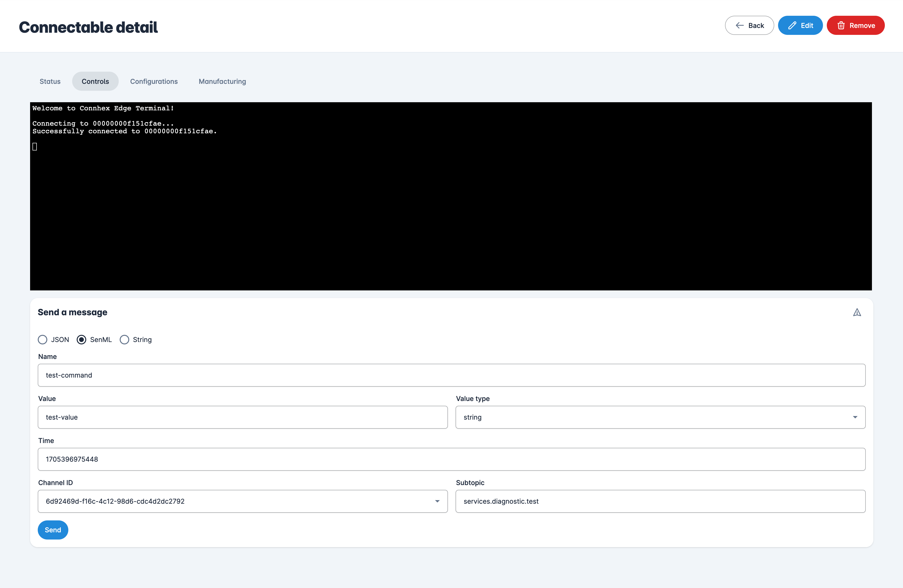
Task: Switch to the Status tab
Action: [x=50, y=81]
